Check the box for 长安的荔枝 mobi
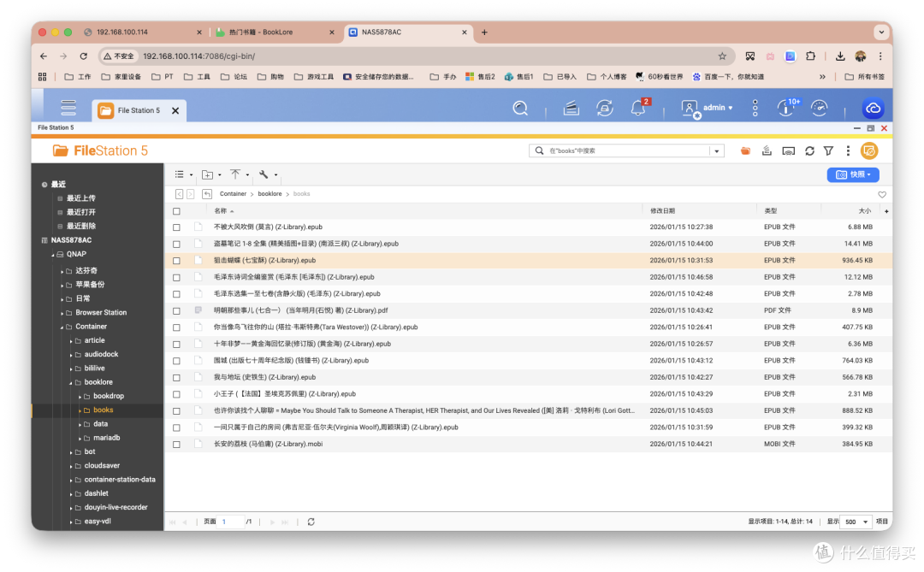The height and width of the screenshot is (572, 924). point(177,444)
